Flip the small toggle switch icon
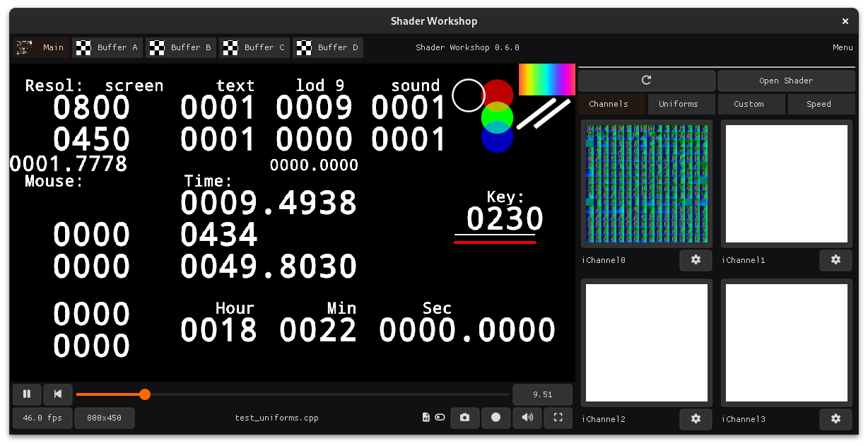The height and width of the screenshot is (446, 868). click(440, 418)
